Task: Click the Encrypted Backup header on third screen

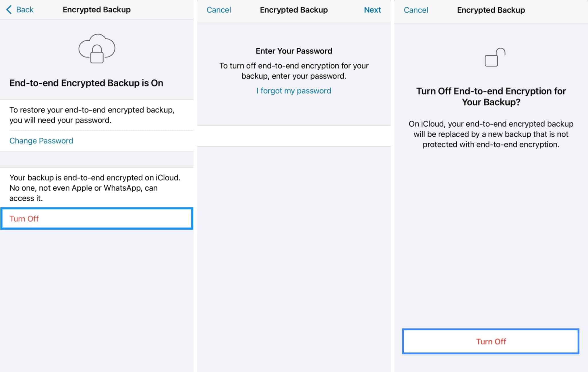Action: 491,10
